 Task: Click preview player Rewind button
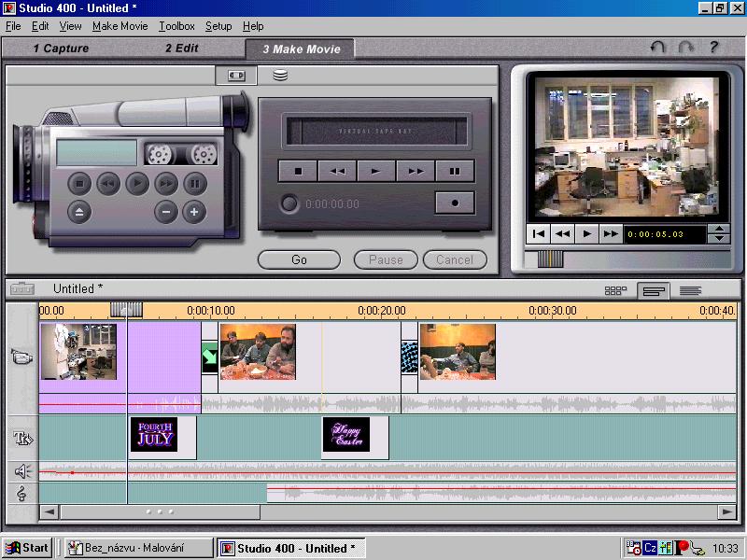point(563,234)
